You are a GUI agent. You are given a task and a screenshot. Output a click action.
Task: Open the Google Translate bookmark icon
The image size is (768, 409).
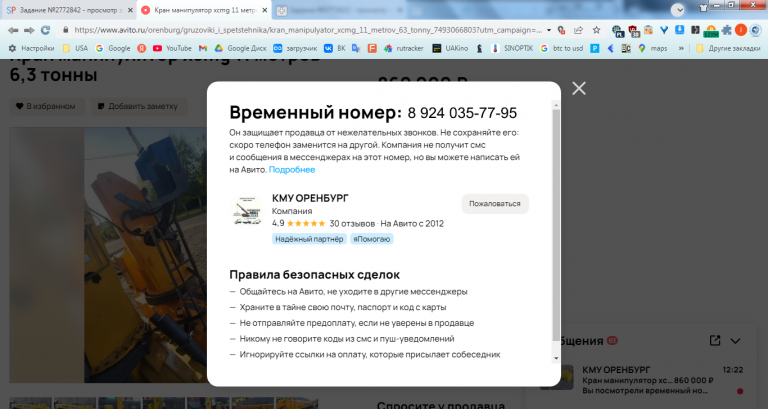click(356, 48)
